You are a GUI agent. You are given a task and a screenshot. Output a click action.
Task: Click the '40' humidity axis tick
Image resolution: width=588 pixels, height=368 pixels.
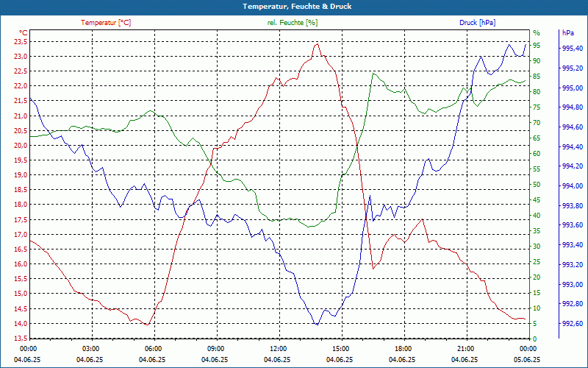click(537, 216)
